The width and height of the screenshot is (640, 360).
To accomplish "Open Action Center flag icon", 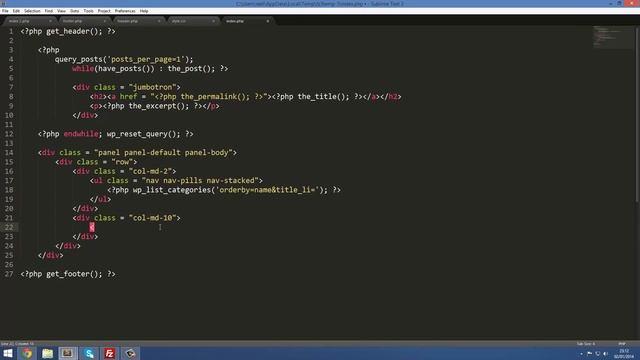I will 589,354.
